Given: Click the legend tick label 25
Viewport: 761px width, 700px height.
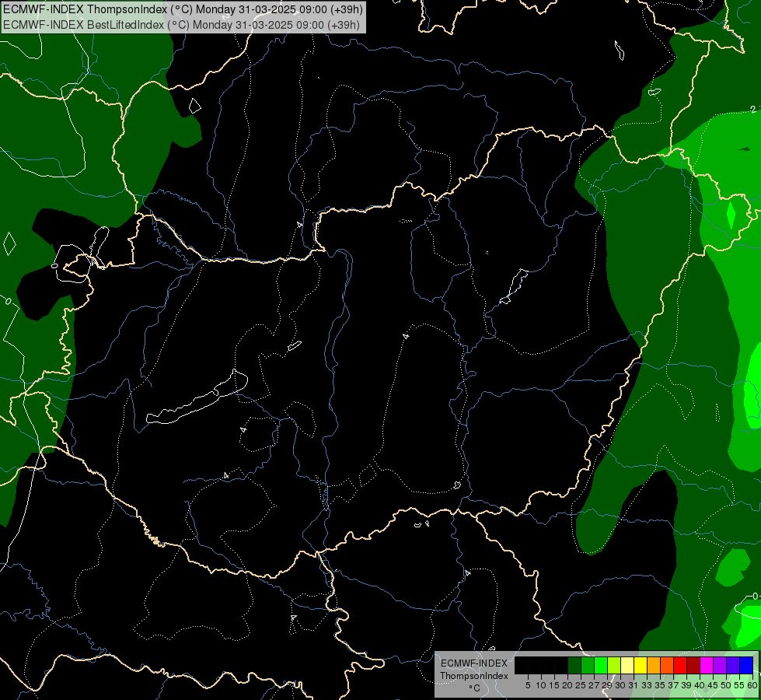Looking at the screenshot, I should click(x=581, y=685).
